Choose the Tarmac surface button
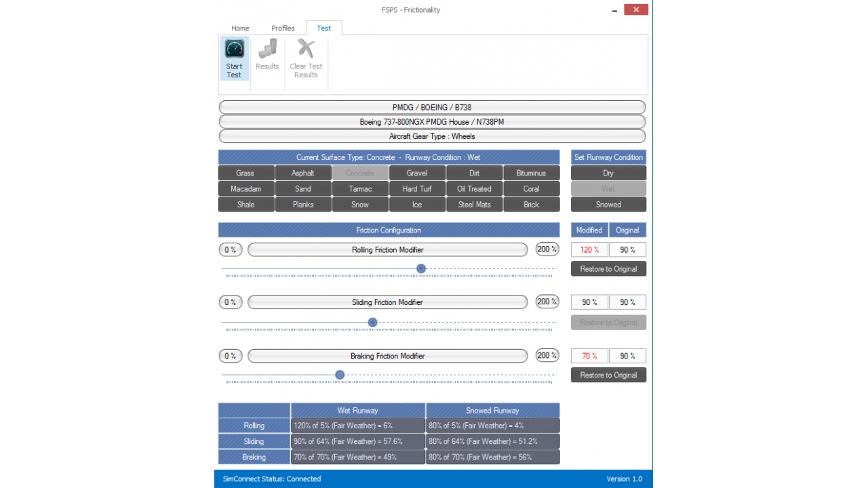This screenshot has height=488, width=868. click(360, 188)
